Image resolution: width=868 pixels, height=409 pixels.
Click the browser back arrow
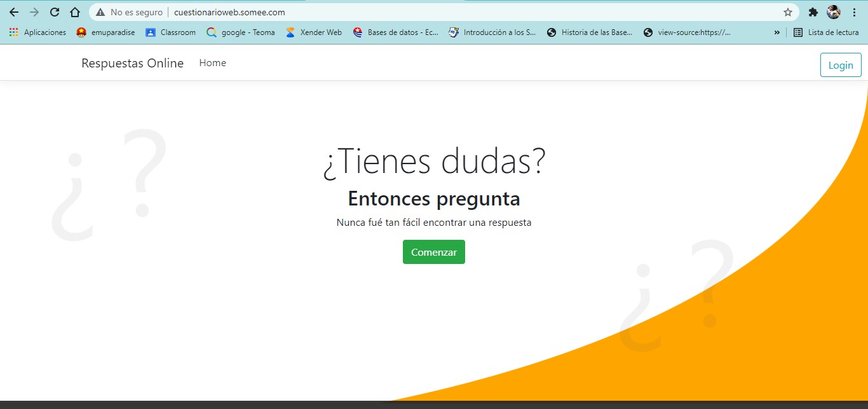coord(14,12)
